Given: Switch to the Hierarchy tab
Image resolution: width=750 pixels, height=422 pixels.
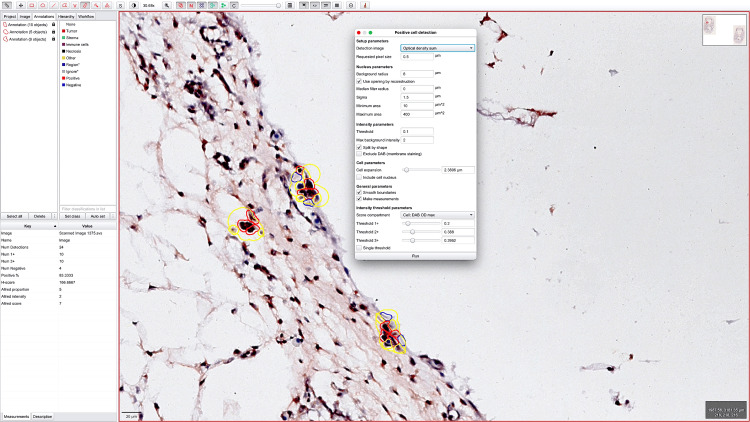Looking at the screenshot, I should point(66,16).
